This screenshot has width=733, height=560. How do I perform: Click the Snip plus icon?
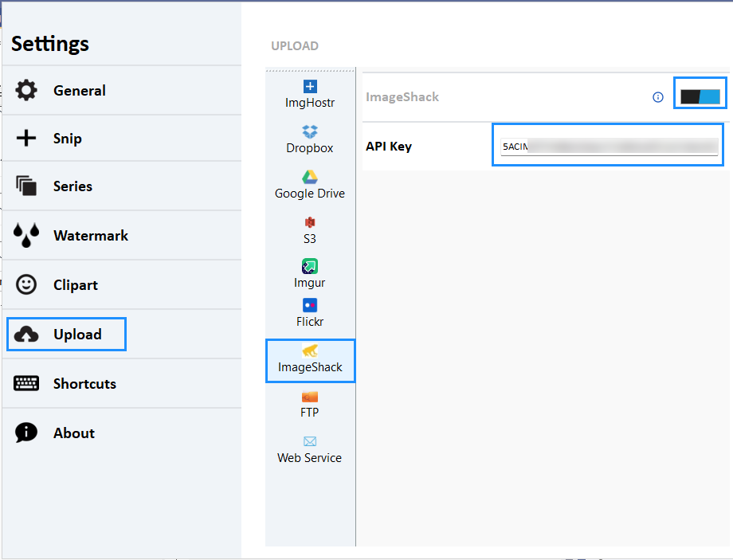(x=26, y=138)
